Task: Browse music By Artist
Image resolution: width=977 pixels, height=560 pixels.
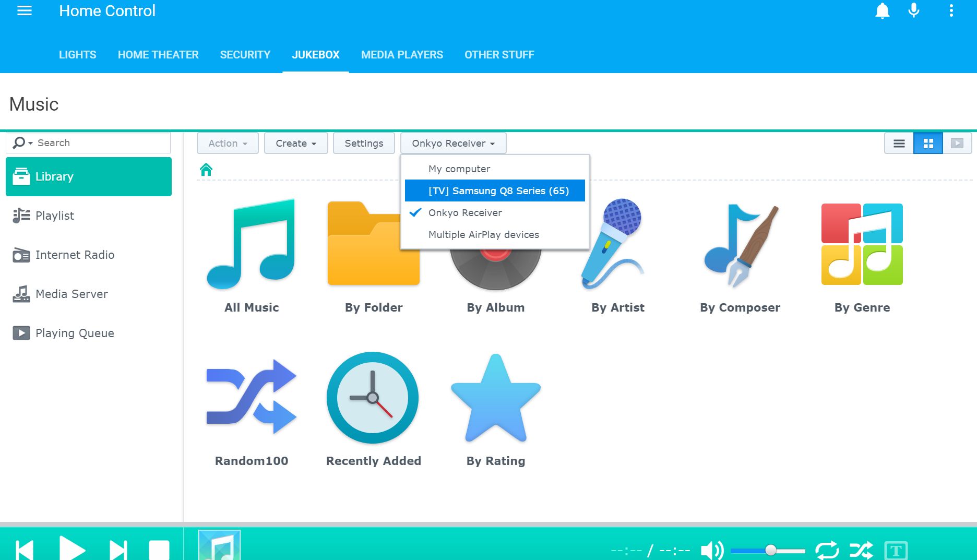Action: [x=618, y=257]
